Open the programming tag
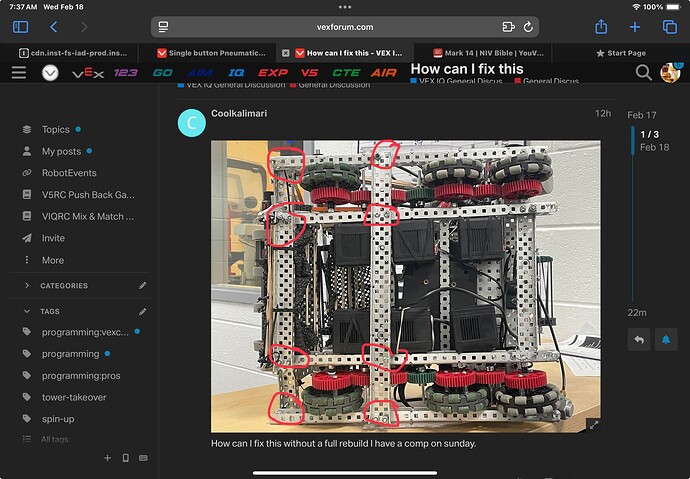Screen dimensions: 690x479 pyautogui.click(x=70, y=354)
